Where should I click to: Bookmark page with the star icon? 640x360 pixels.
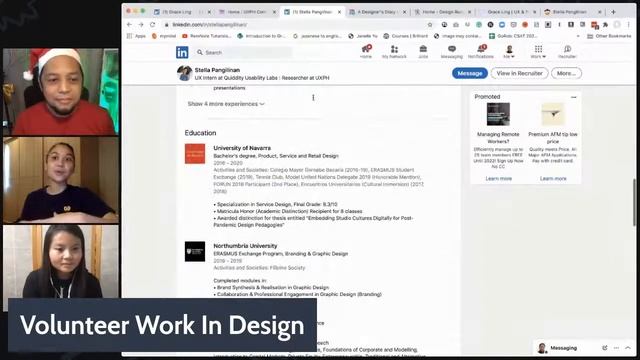click(x=430, y=24)
